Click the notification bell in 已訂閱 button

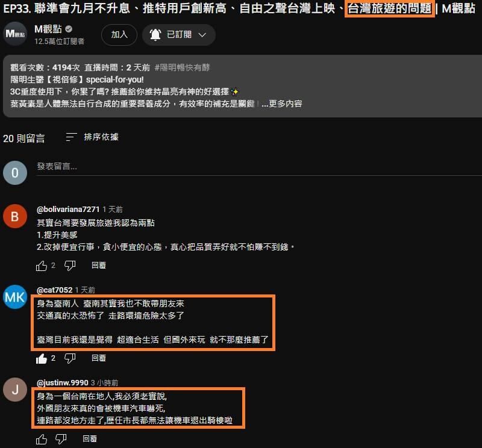[155, 35]
